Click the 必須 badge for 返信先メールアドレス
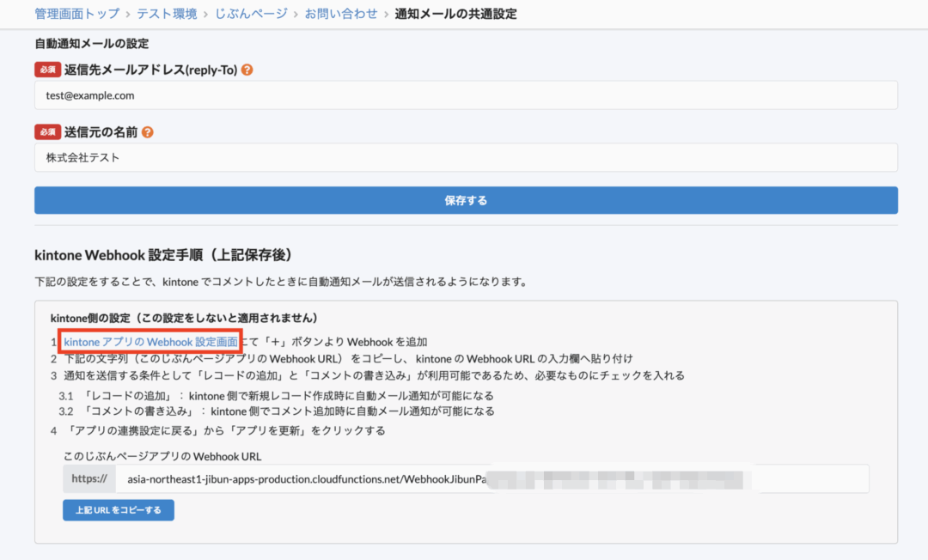928x560 pixels. (47, 70)
